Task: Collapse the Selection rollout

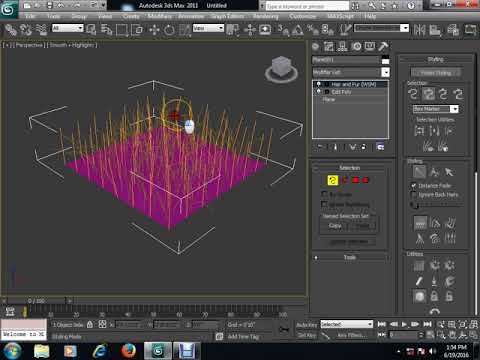Action: (x=350, y=168)
